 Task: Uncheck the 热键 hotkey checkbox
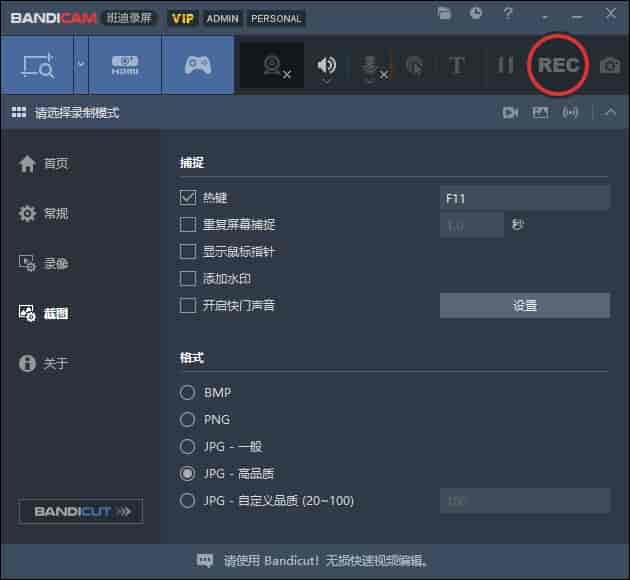tap(188, 198)
